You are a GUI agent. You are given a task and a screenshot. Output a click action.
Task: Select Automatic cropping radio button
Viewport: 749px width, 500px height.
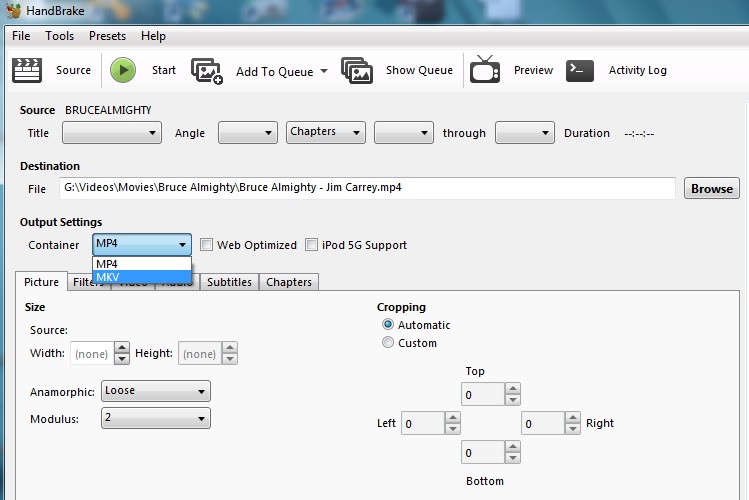pos(388,325)
